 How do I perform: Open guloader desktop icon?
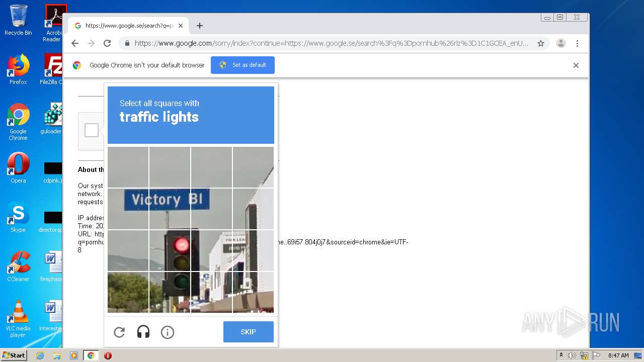(x=52, y=119)
